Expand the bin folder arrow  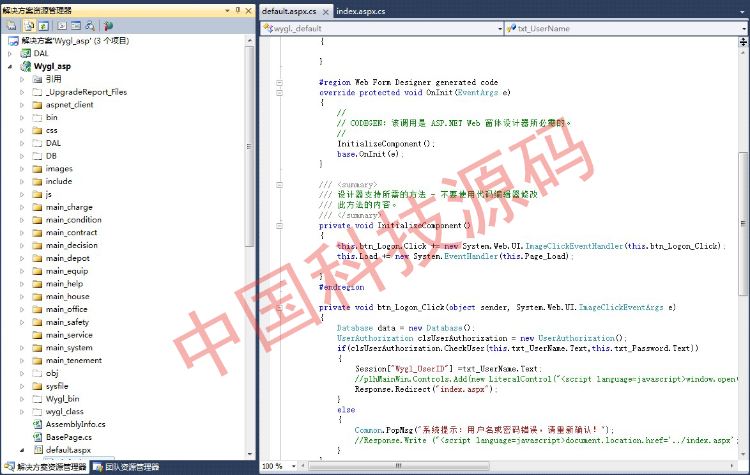click(22, 118)
